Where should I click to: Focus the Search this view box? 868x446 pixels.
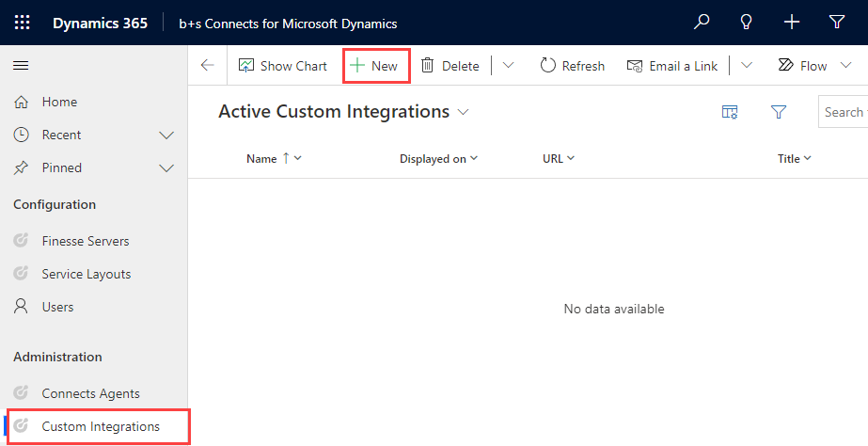844,112
